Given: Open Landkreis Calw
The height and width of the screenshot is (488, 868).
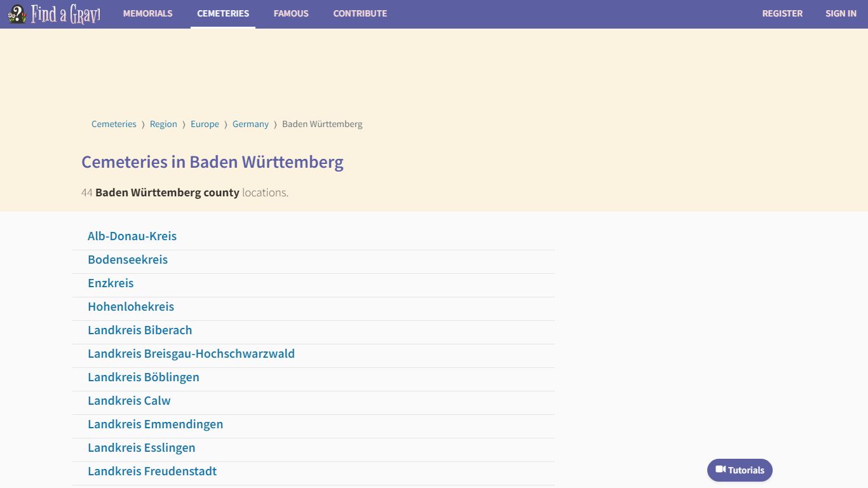Looking at the screenshot, I should 129,400.
